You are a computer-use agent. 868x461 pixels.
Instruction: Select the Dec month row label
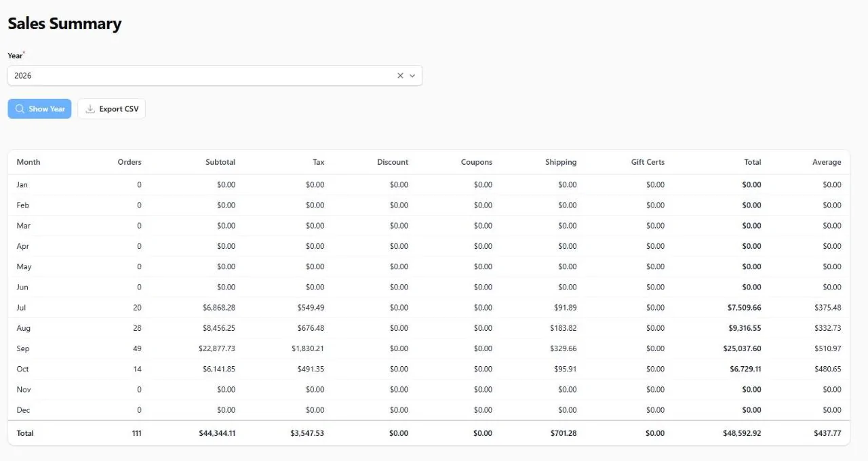tap(23, 410)
